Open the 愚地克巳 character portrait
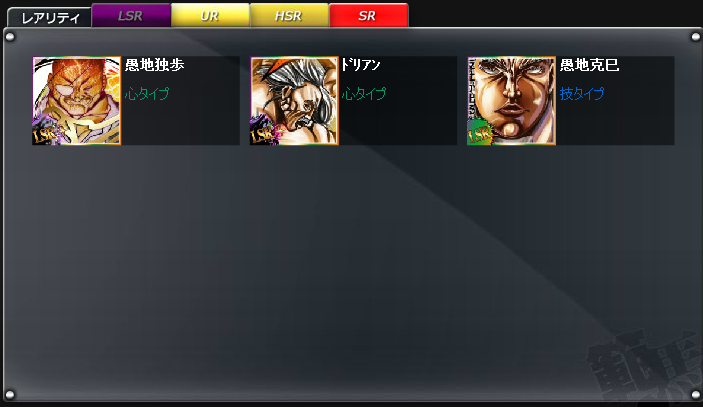Screen dimensions: 703x407 [511, 101]
